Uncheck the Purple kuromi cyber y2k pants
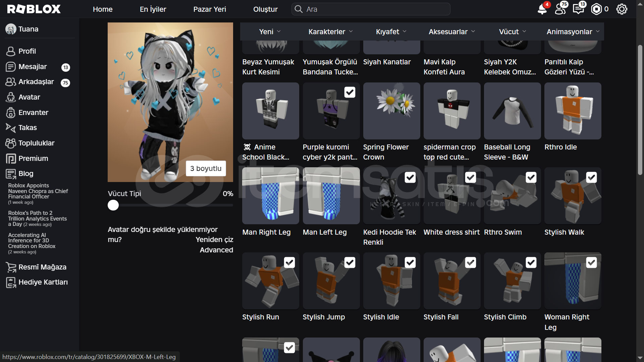 pyautogui.click(x=350, y=93)
